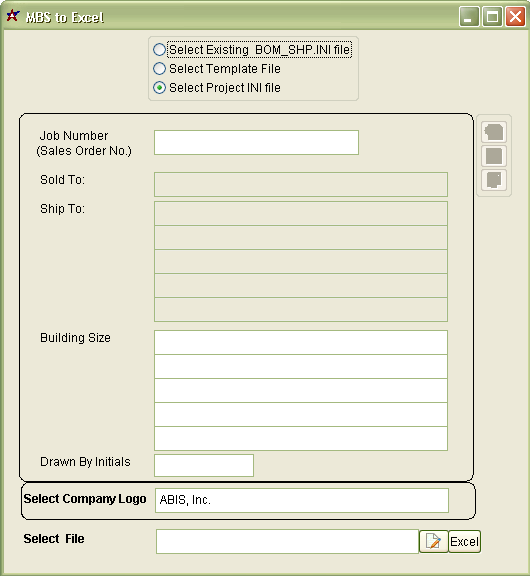Click the Select File path field
This screenshot has width=530, height=576.
click(x=287, y=541)
